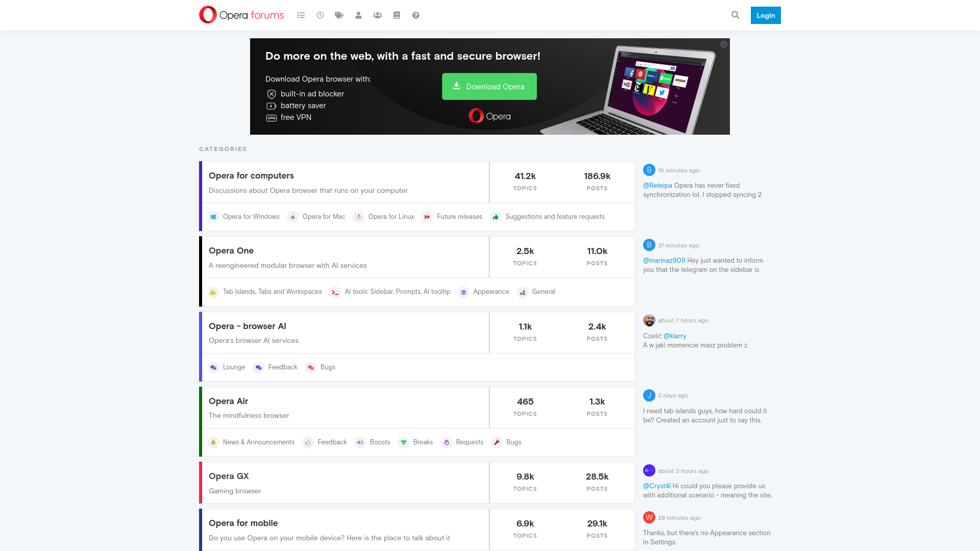
Task: Open the Rules book icon in navbar
Action: tap(397, 15)
